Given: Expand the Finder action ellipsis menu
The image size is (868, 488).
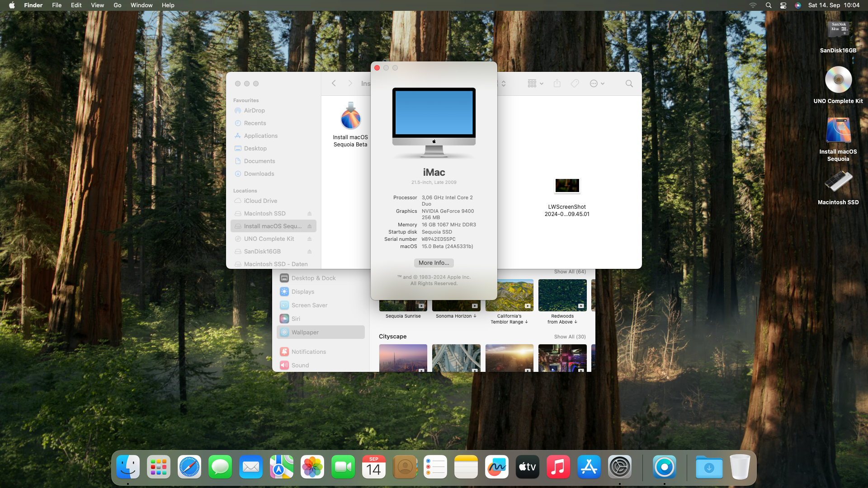Looking at the screenshot, I should pyautogui.click(x=597, y=84).
